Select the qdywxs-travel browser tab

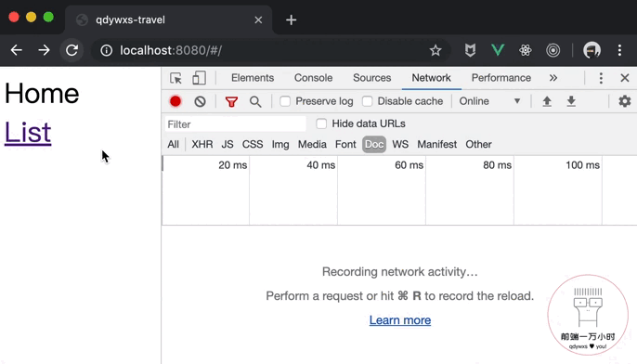pyautogui.click(x=169, y=19)
